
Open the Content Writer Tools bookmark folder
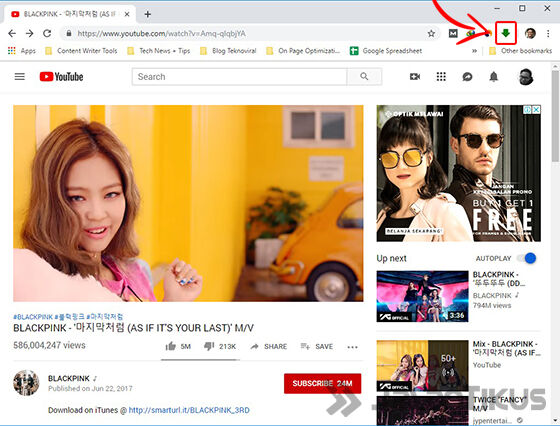(x=81, y=51)
